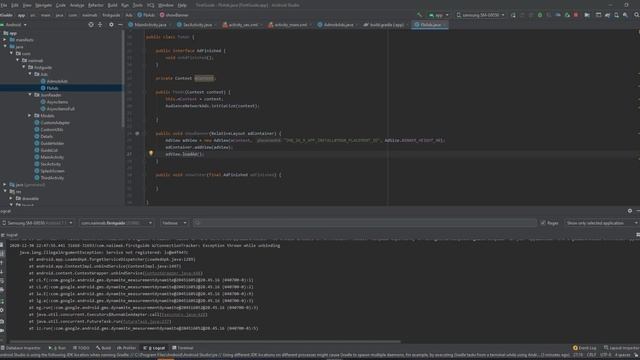Open the Event Log button
The height and width of the screenshot is (360, 640).
tap(584, 348)
